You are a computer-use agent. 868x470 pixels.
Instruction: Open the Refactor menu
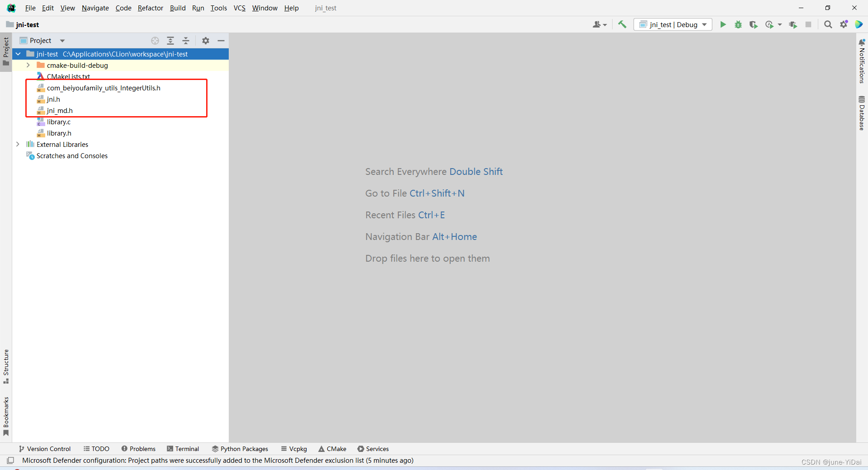[x=151, y=8]
